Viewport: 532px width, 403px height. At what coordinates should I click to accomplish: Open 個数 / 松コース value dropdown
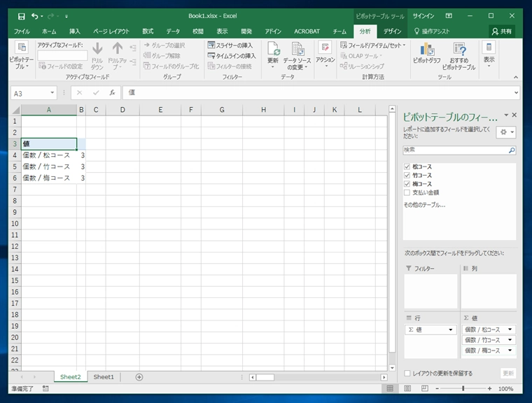point(510,330)
